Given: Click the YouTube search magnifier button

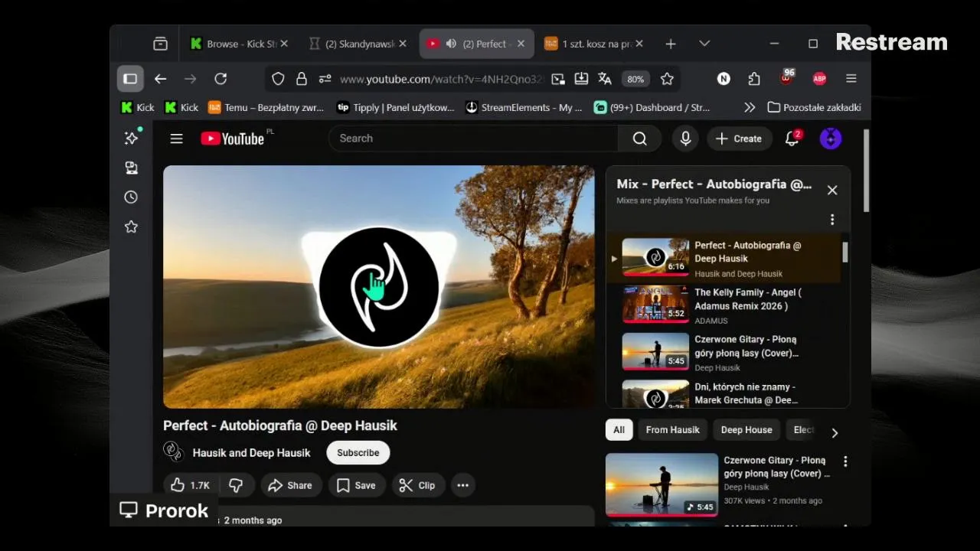Looking at the screenshot, I should click(639, 139).
